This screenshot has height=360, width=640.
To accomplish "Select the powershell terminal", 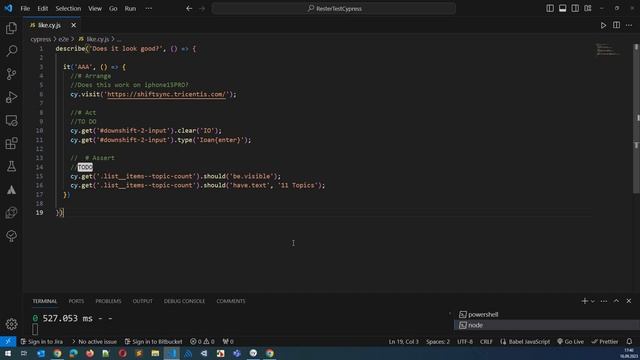I will 546,314.
